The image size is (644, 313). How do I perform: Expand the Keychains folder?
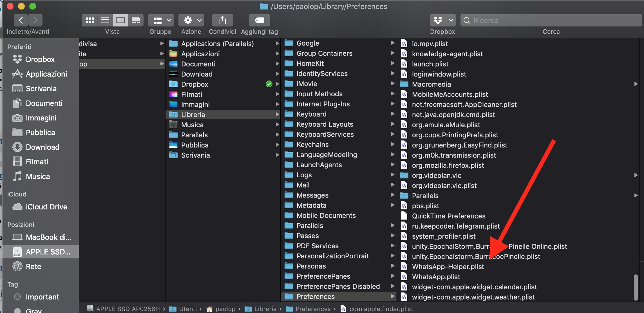[393, 144]
